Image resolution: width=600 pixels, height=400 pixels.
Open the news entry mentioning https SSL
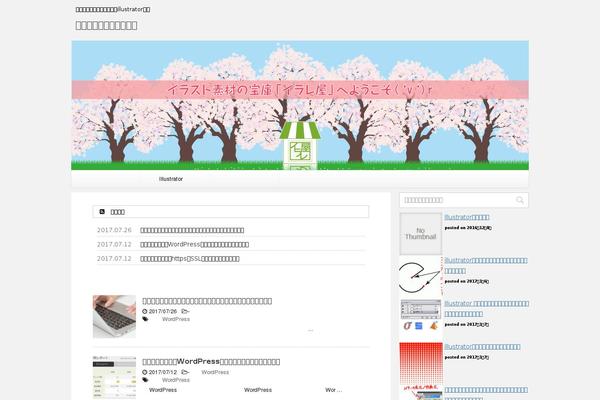[190, 259]
